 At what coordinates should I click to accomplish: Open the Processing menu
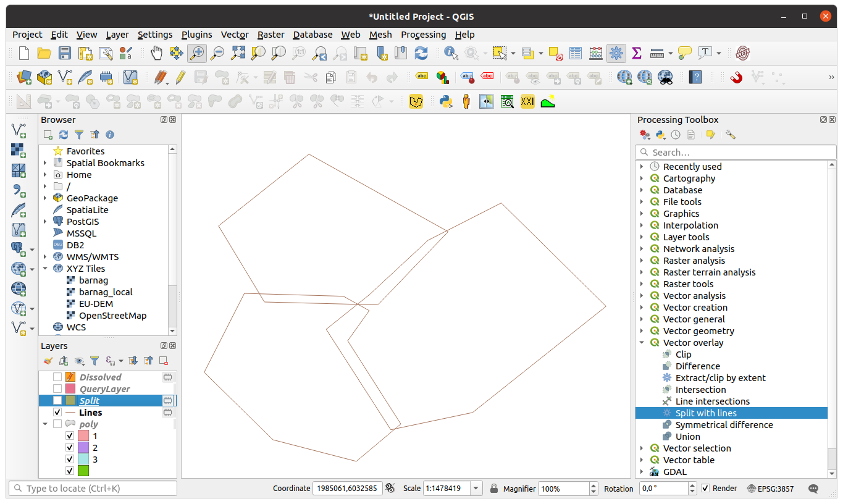pos(423,35)
